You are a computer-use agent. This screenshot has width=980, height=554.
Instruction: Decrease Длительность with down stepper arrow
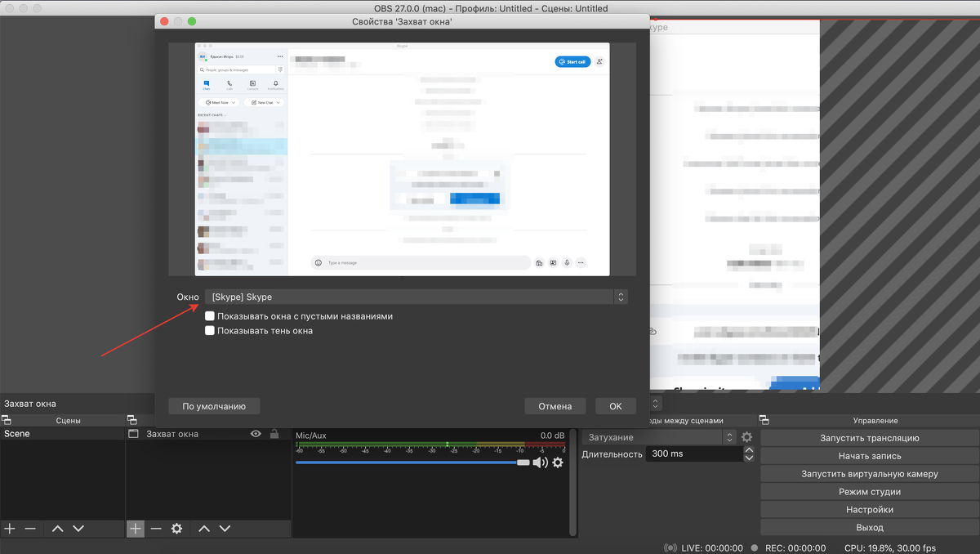click(x=749, y=458)
